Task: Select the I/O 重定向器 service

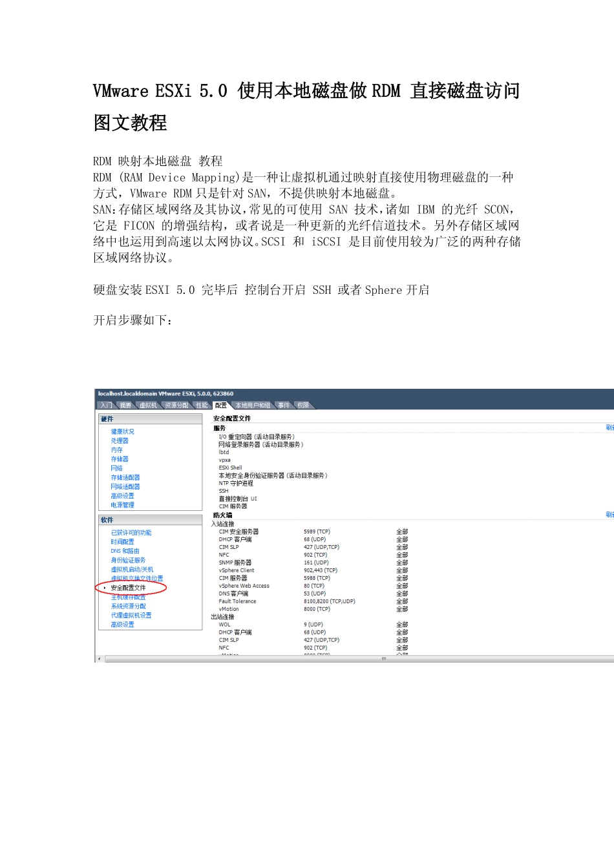Action: pyautogui.click(x=257, y=437)
